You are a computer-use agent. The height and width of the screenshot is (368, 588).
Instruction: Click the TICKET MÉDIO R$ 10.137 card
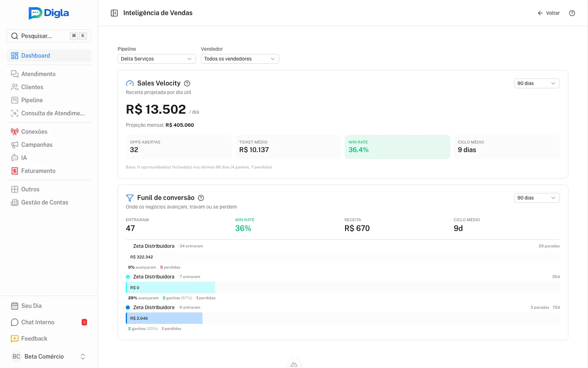pyautogui.click(x=288, y=147)
